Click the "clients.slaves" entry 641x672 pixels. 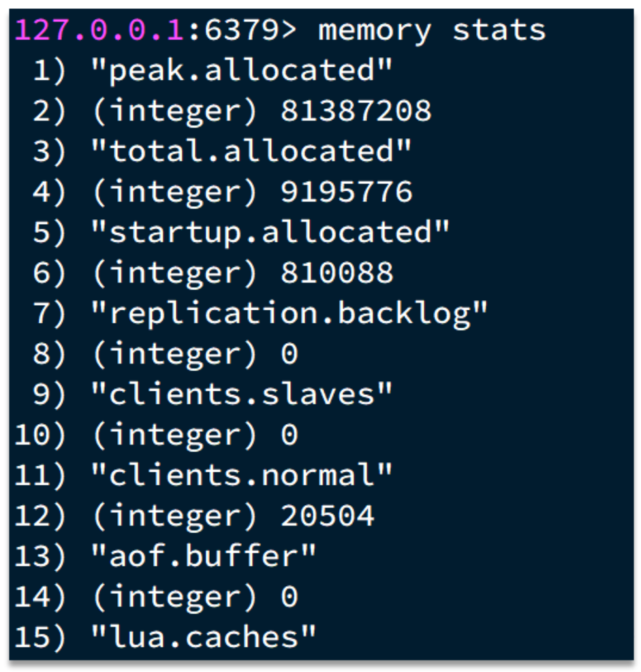pos(242,395)
